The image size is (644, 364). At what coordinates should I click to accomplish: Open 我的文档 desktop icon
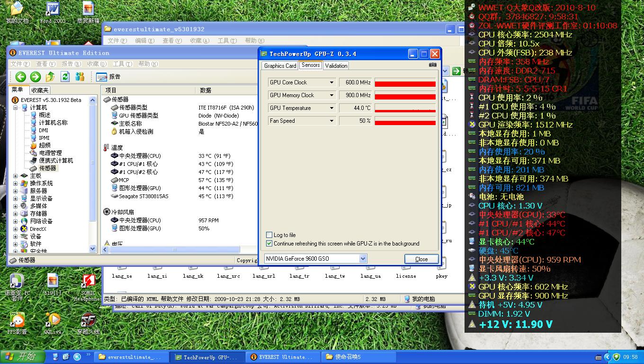(x=17, y=13)
